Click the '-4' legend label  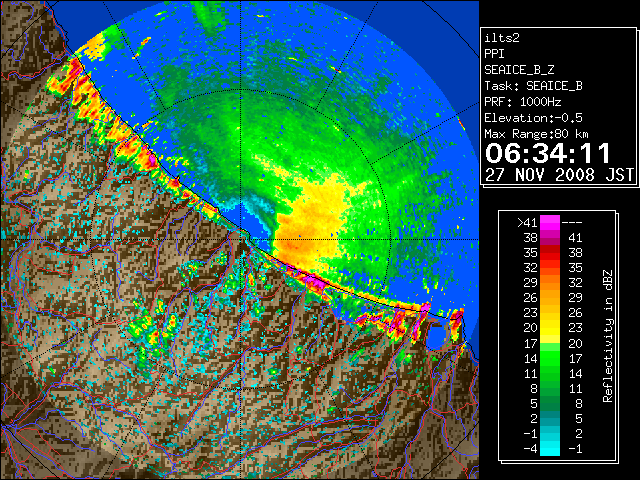[x=530, y=449]
